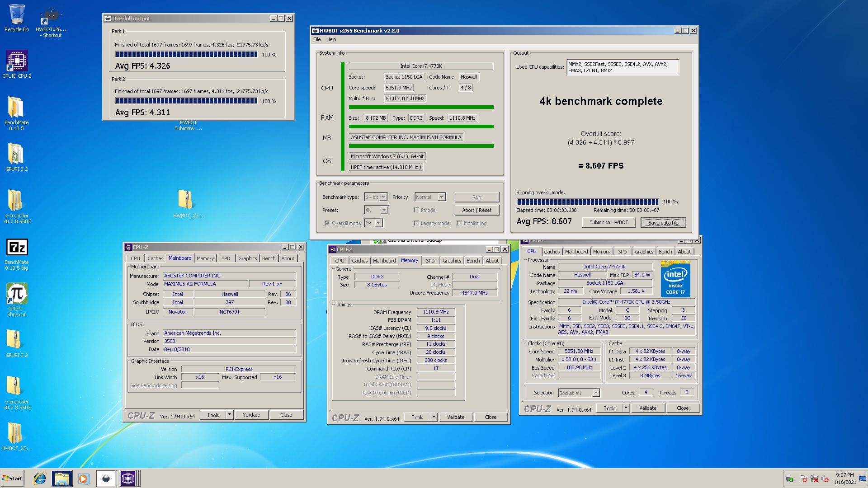
Task: Toggle the Monitoring checkbox
Action: click(x=459, y=223)
